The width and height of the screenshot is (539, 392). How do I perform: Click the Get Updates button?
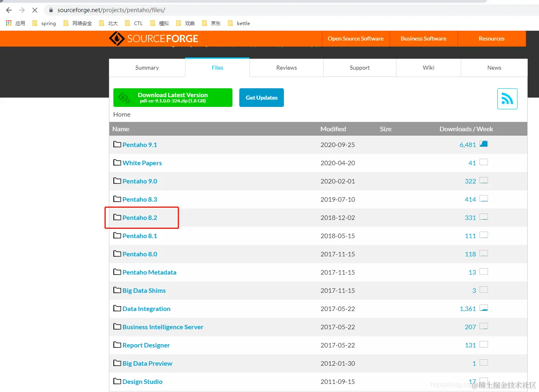click(262, 98)
